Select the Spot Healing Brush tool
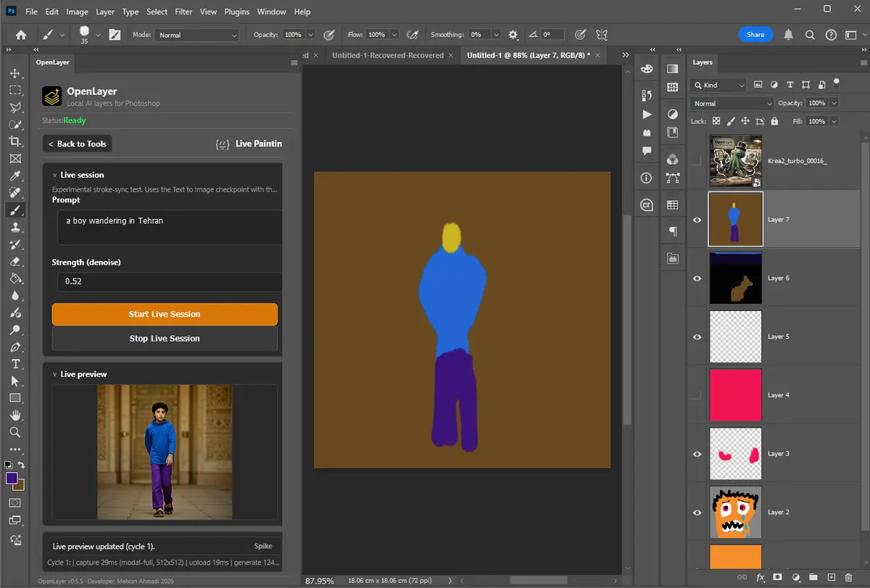 click(x=15, y=193)
